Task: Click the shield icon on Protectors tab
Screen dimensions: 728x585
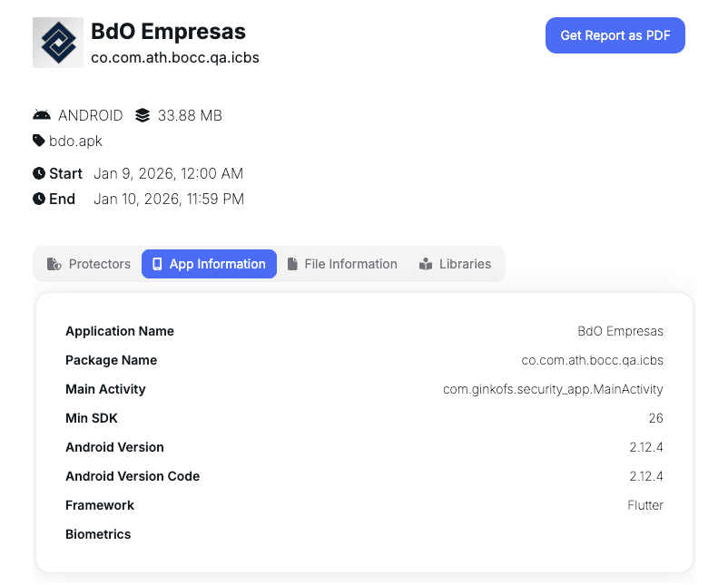Action: (54, 264)
